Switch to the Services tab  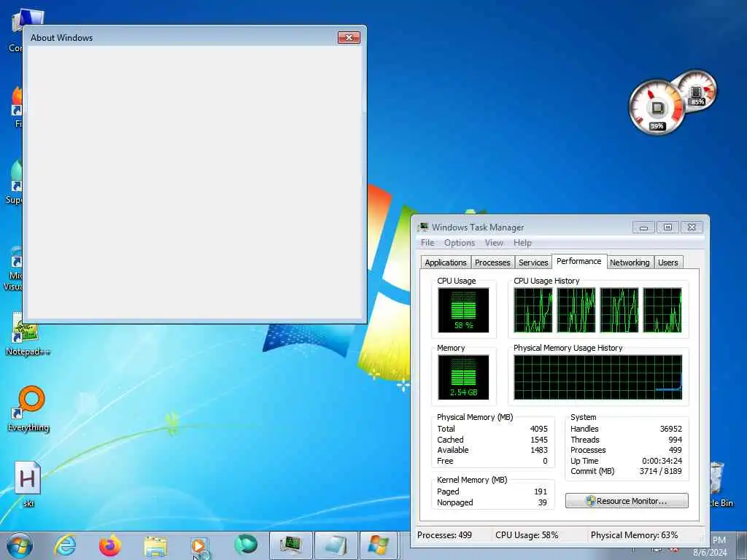(533, 262)
